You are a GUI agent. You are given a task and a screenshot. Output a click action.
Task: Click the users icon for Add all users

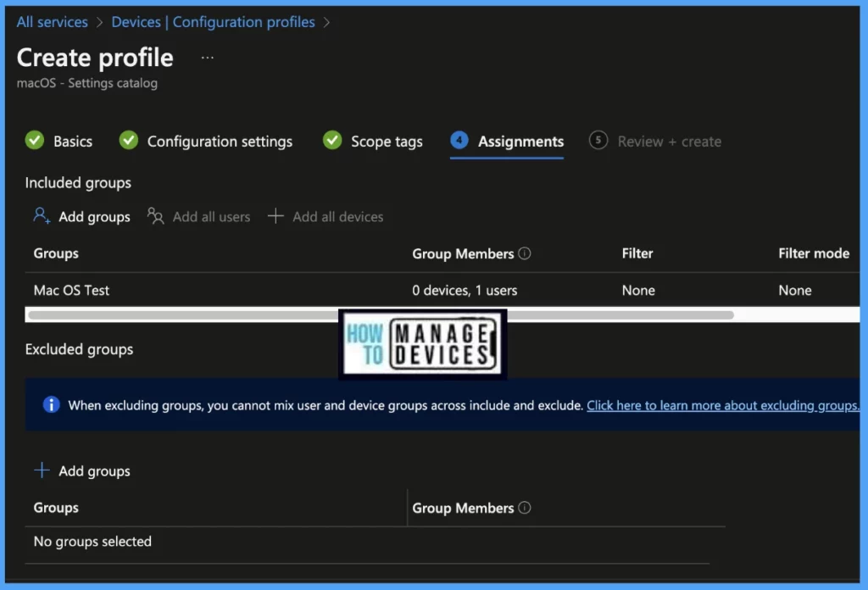156,216
